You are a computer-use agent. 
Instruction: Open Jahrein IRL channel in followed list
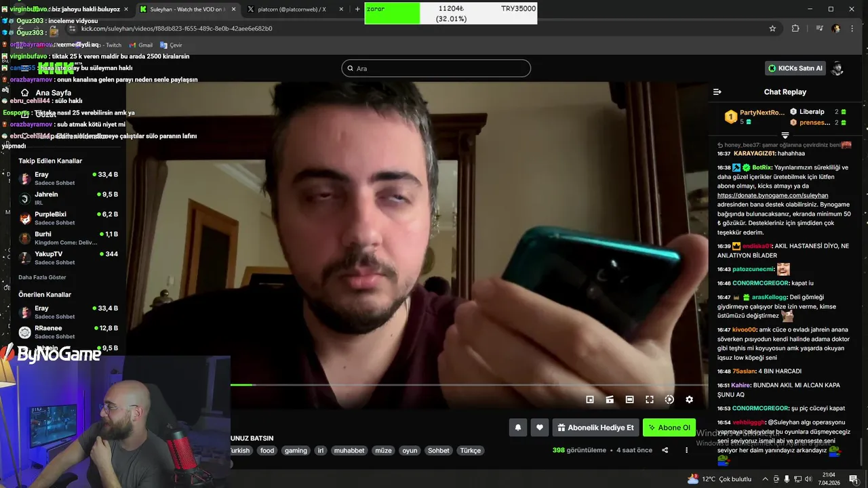point(68,199)
